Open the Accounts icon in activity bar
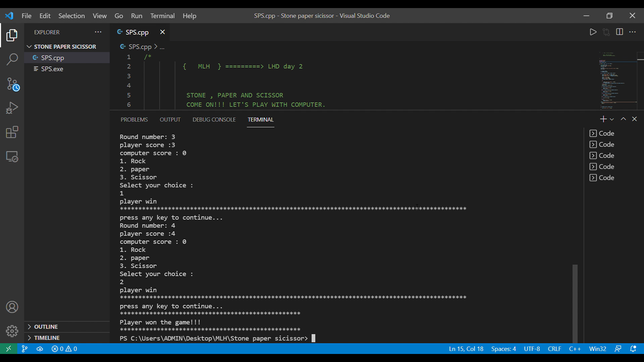 12,307
